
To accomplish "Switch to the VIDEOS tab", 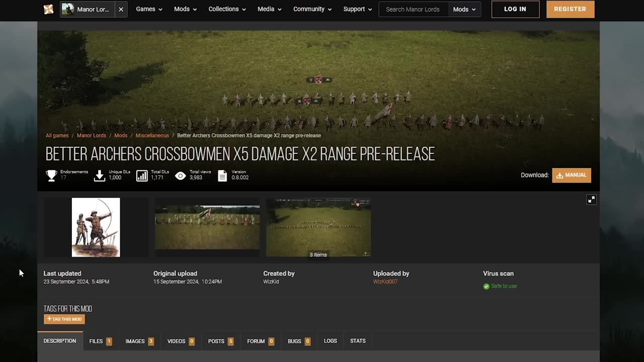I will click(x=181, y=341).
